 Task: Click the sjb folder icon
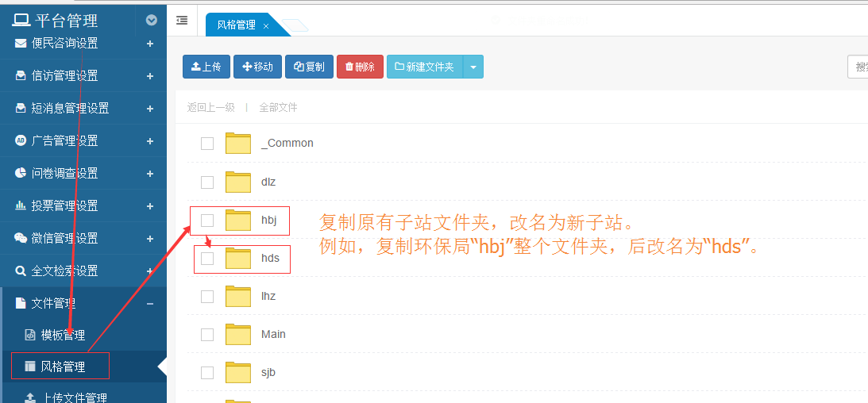click(238, 372)
